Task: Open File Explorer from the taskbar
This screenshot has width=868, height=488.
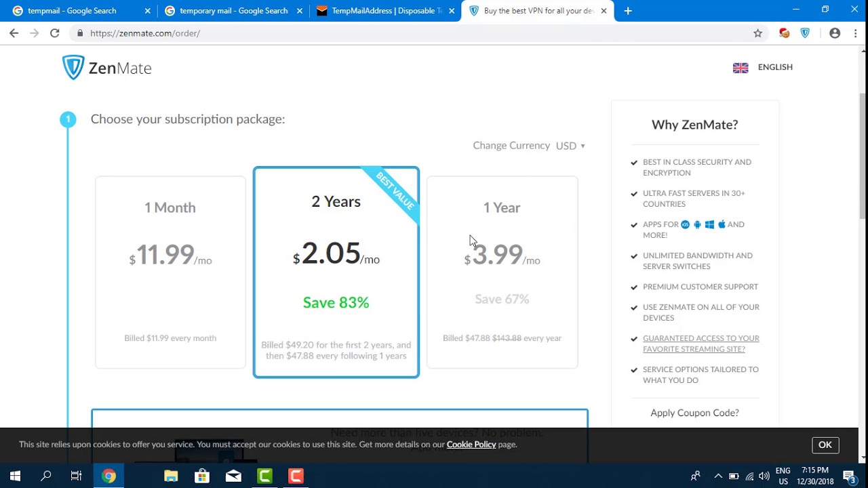Action: [171, 476]
